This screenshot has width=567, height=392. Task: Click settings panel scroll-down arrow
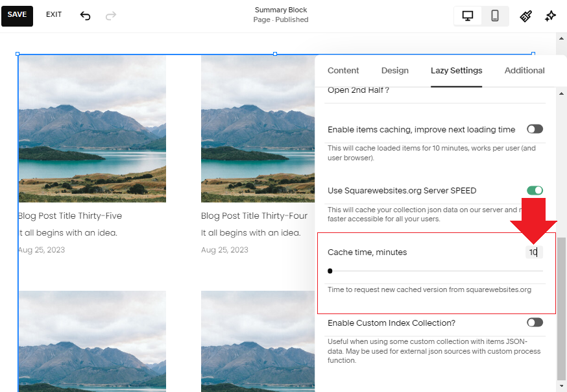click(x=561, y=386)
